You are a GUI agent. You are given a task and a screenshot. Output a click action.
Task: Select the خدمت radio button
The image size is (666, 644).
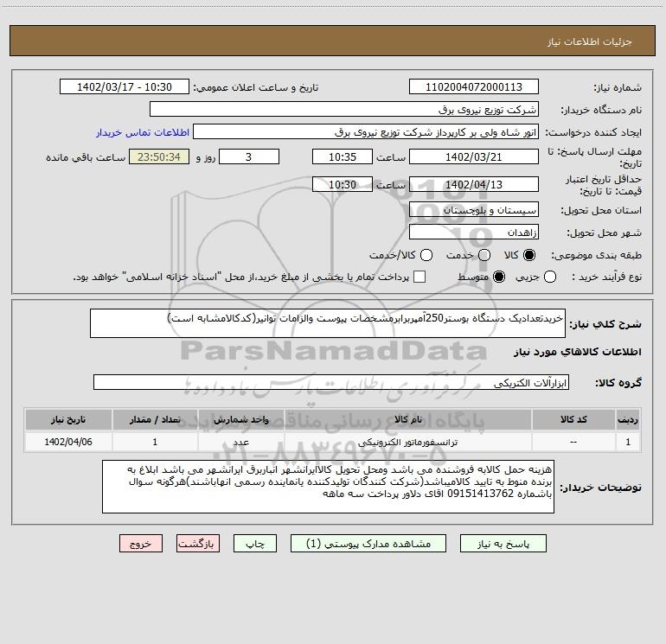(x=484, y=255)
